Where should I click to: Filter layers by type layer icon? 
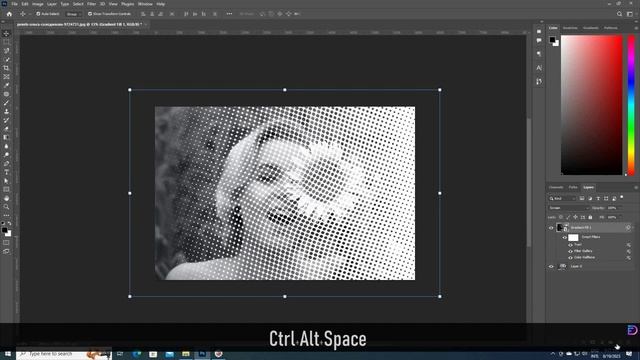(598, 198)
